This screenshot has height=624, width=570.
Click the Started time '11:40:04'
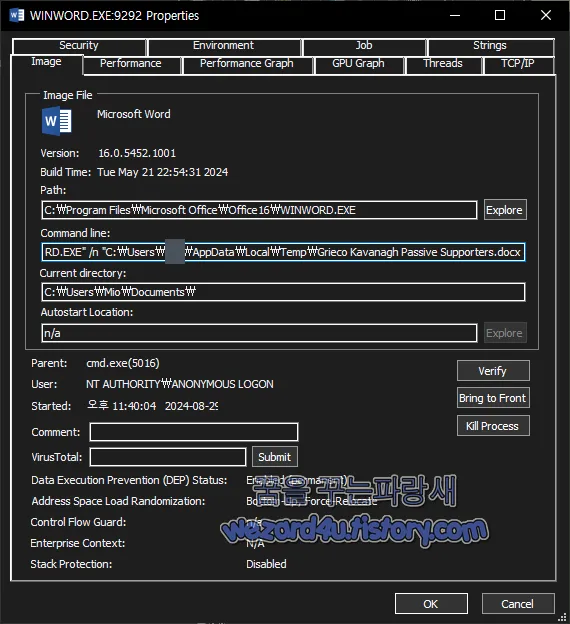134,406
